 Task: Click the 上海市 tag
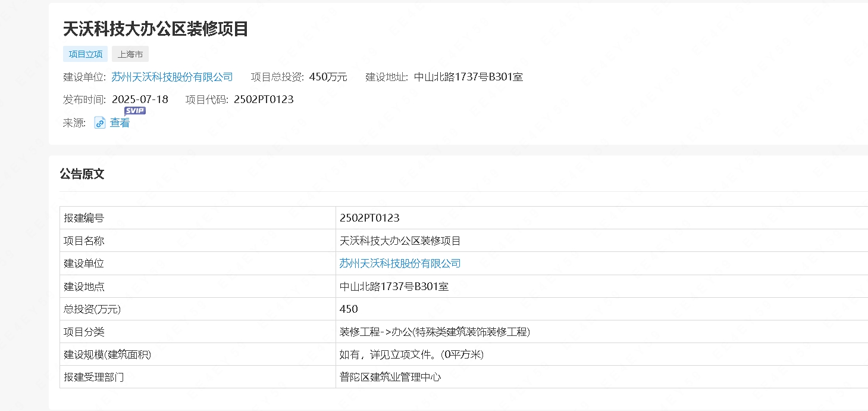[130, 54]
